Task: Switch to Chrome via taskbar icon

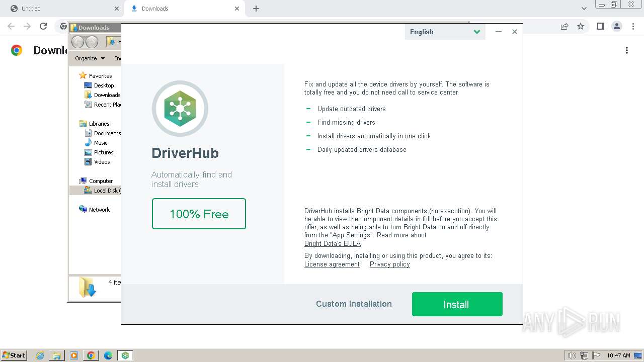Action: 91,355
